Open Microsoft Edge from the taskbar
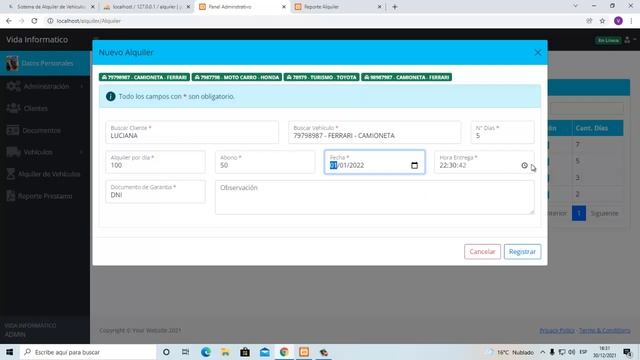640x360 pixels. coord(206,352)
